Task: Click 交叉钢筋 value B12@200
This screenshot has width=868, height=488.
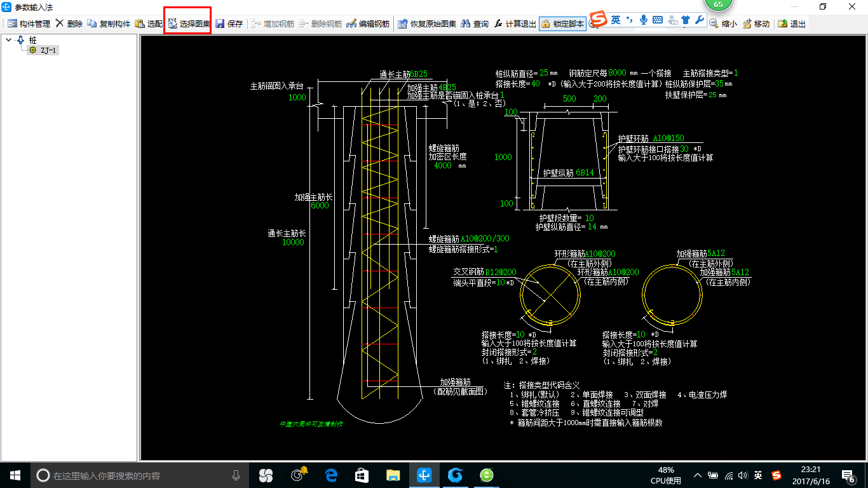Action: coord(501,272)
